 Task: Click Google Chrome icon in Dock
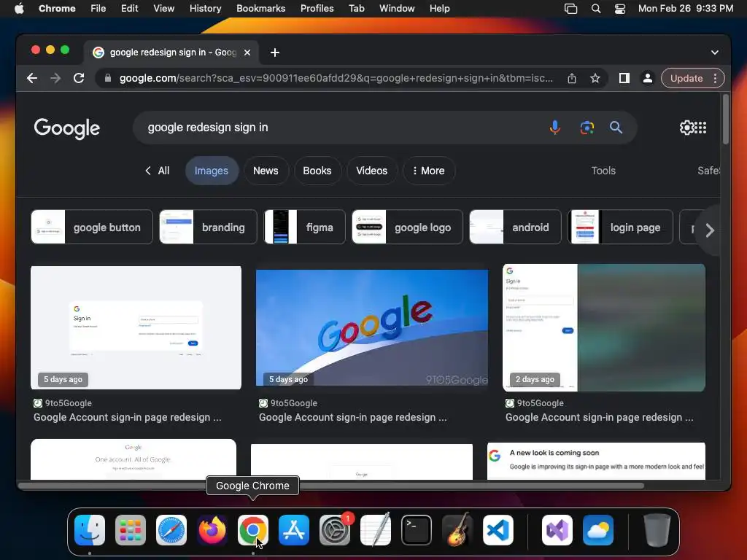point(253,530)
